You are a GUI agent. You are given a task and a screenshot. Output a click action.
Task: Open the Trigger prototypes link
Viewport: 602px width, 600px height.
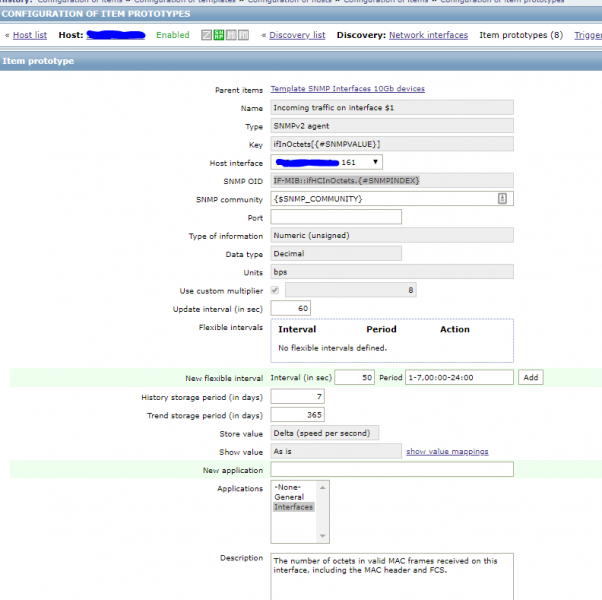pos(588,35)
